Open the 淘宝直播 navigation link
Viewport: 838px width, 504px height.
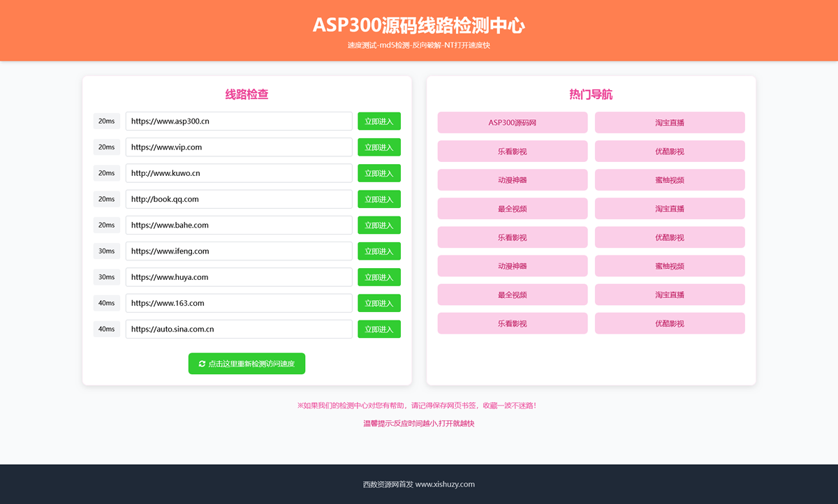[670, 122]
